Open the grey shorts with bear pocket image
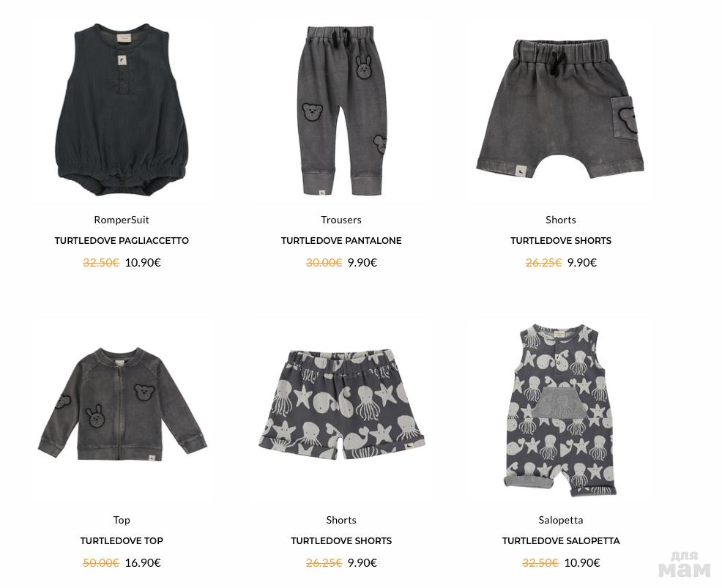Screen dimensions: 722x588 (x=560, y=109)
